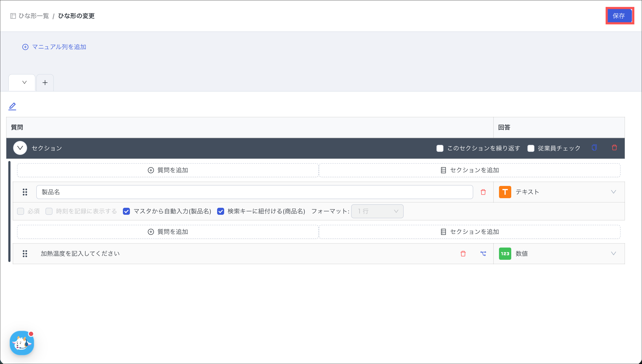Grab drag handle of 製品名 row
This screenshot has height=364, width=642.
tap(25, 192)
